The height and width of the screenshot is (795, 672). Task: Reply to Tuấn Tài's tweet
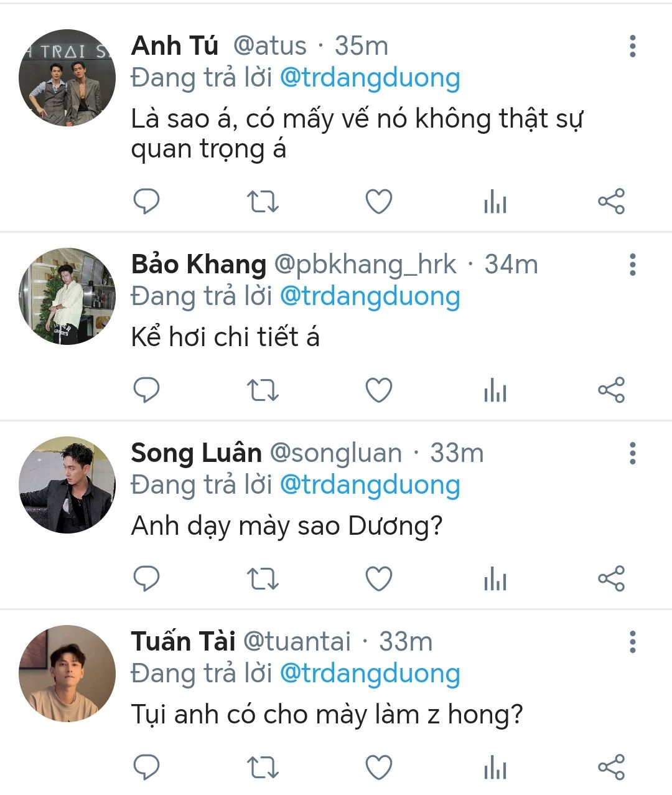[147, 767]
